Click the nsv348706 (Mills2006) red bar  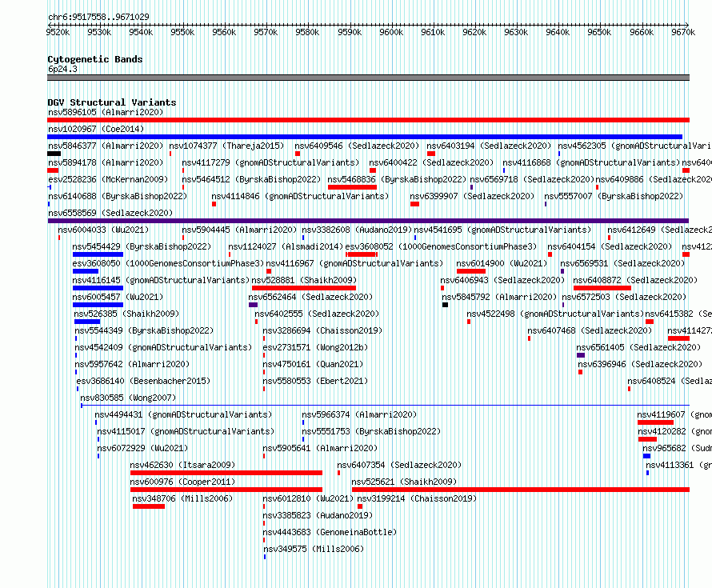(x=149, y=506)
